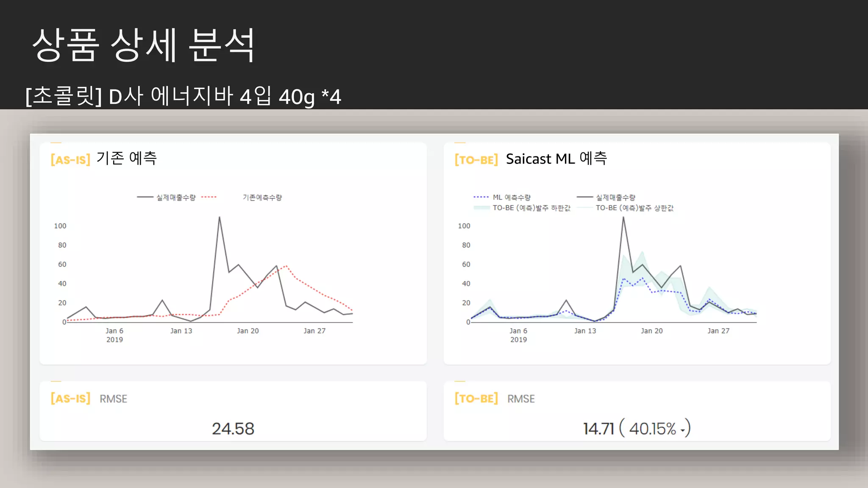Image resolution: width=868 pixels, height=488 pixels.
Task: Click the 40 y-axis label on TO-BE chart
Action: click(466, 283)
